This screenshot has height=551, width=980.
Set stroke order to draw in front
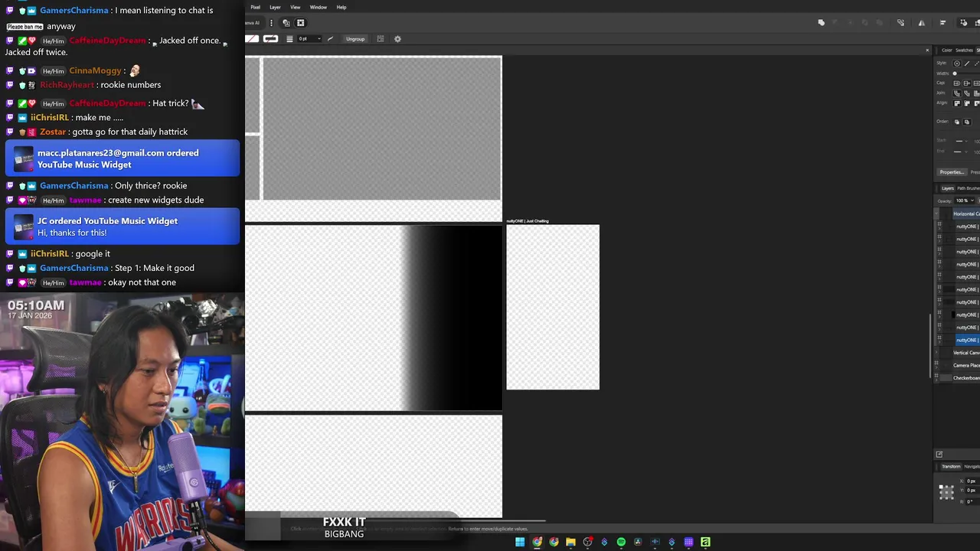tap(966, 122)
